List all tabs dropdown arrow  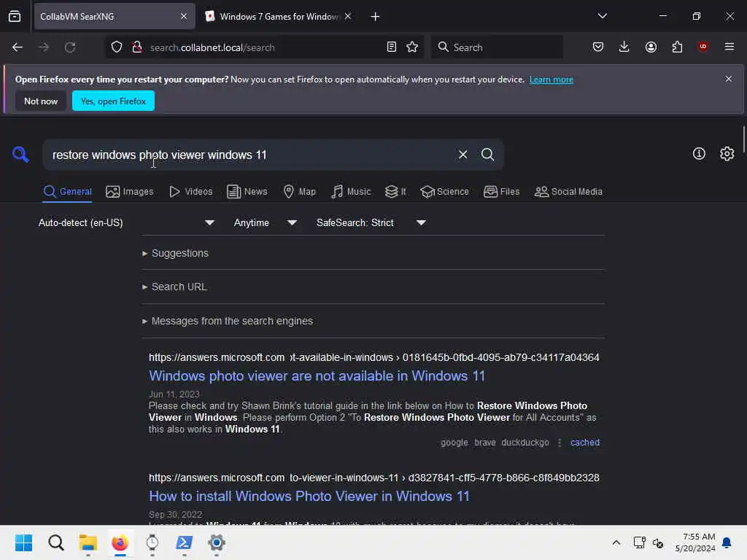click(602, 16)
